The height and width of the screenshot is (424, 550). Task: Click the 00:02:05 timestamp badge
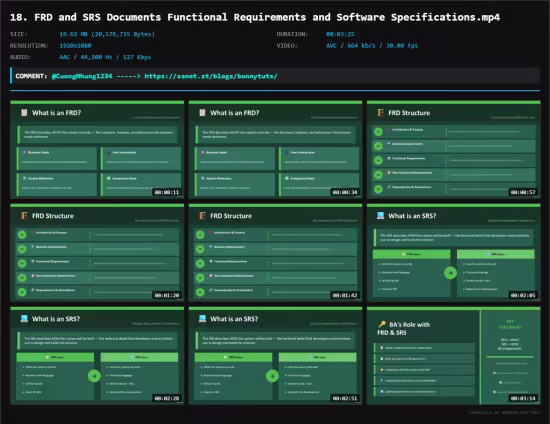[x=523, y=295]
